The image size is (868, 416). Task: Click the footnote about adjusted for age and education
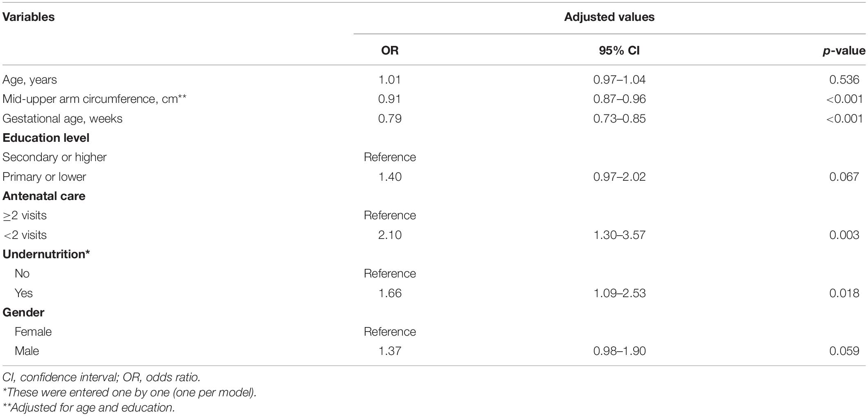[x=89, y=408]
